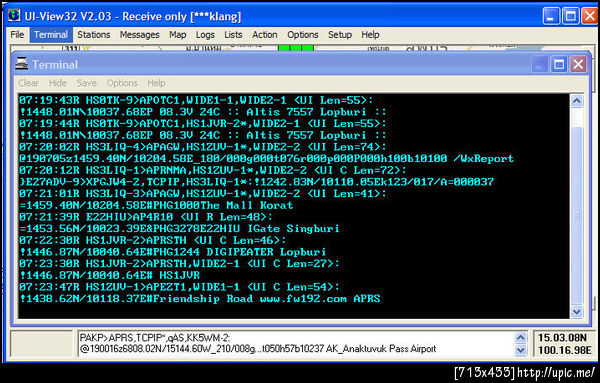The image size is (600, 383).
Task: Select Save in the Terminal toolbar
Action: tap(86, 83)
